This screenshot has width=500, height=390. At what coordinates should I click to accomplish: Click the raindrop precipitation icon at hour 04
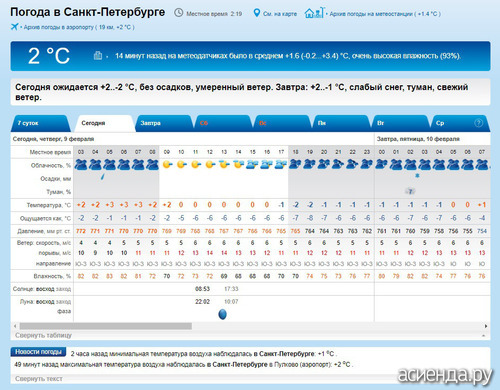pyautogui.click(x=103, y=177)
